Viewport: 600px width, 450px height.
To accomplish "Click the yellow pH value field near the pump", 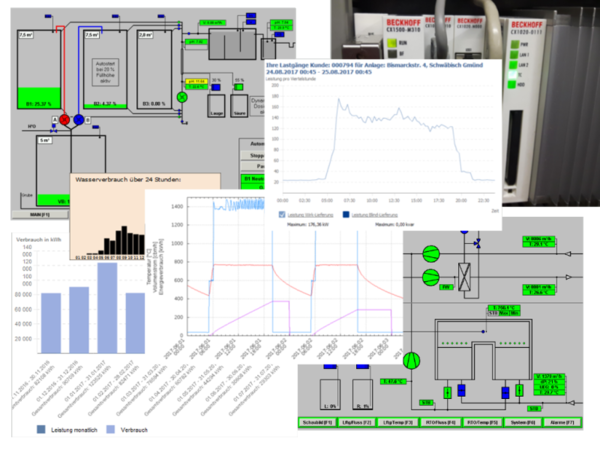I will coord(197,82).
